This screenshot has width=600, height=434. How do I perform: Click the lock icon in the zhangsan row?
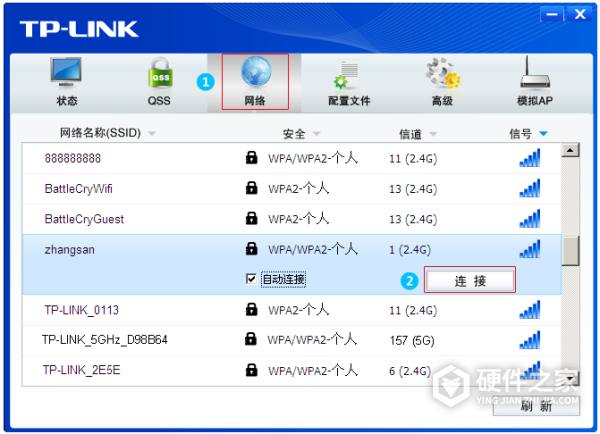(x=251, y=248)
